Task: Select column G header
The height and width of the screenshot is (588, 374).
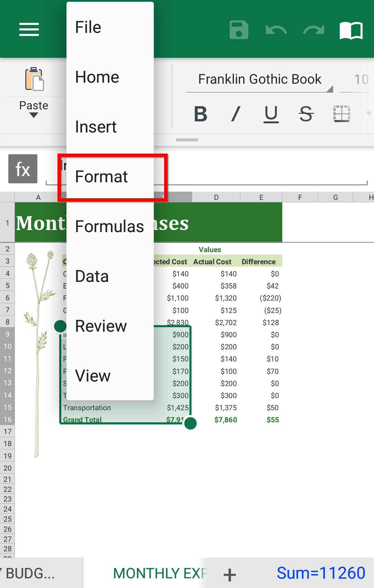Action: click(335, 197)
